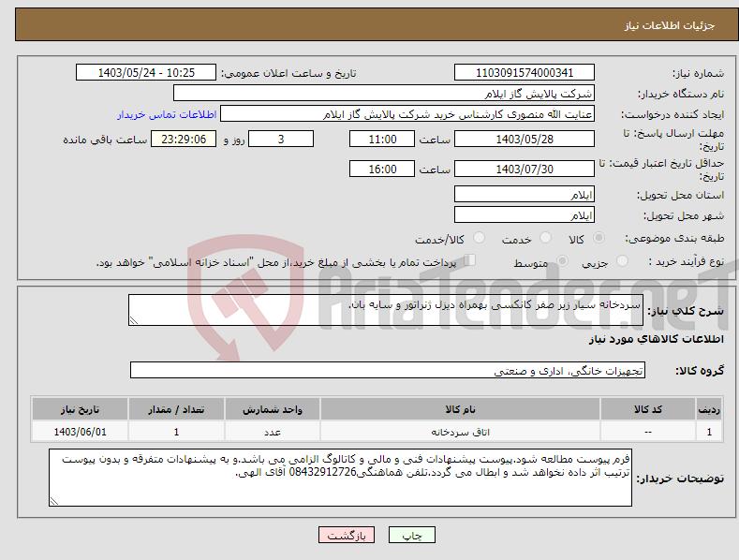The width and height of the screenshot is (739, 560).
Task: Select the جزیی purchase type radio
Action: (622, 260)
